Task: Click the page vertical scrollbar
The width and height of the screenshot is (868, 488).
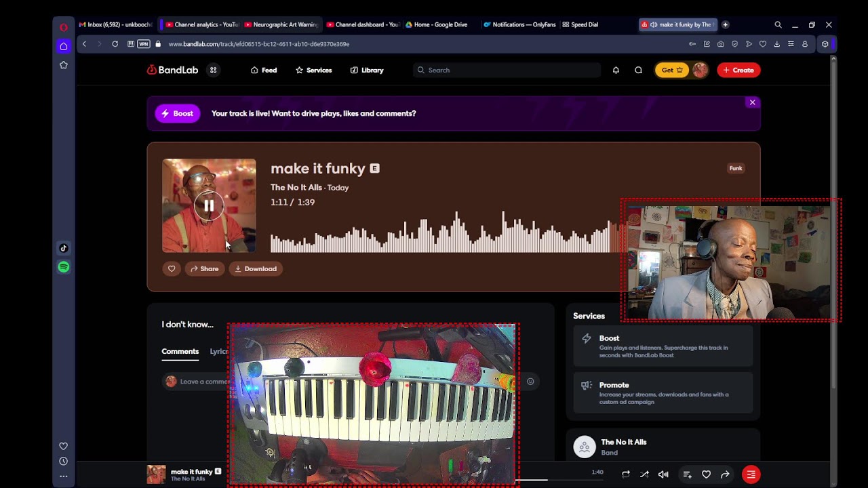Action: pos(833,224)
